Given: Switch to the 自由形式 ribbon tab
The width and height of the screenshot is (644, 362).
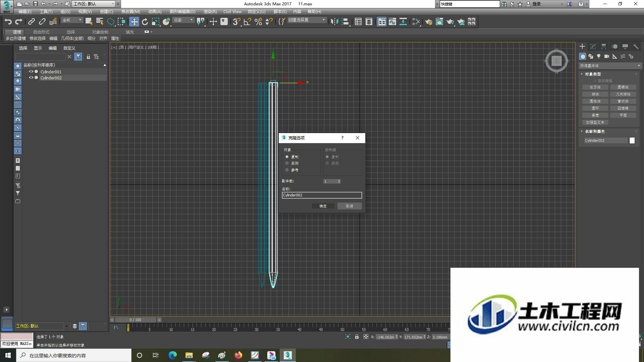Looking at the screenshot, I should coord(41,32).
